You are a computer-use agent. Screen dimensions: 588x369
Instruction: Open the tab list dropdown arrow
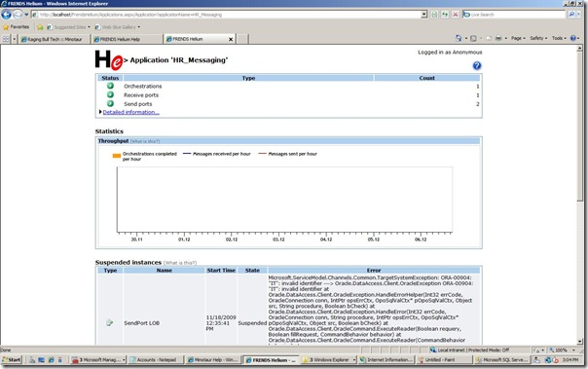[x=15, y=39]
